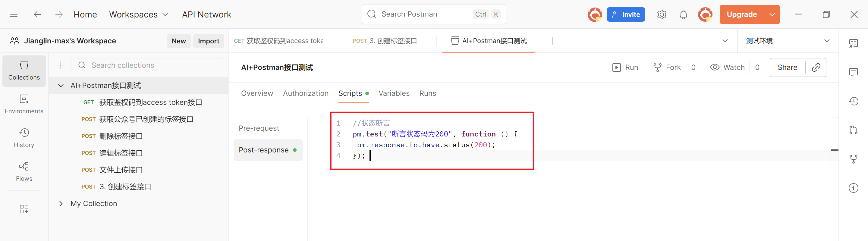The width and height of the screenshot is (868, 241).
Task: Click Jianglin-max's Workspace title
Action: pyautogui.click(x=70, y=41)
